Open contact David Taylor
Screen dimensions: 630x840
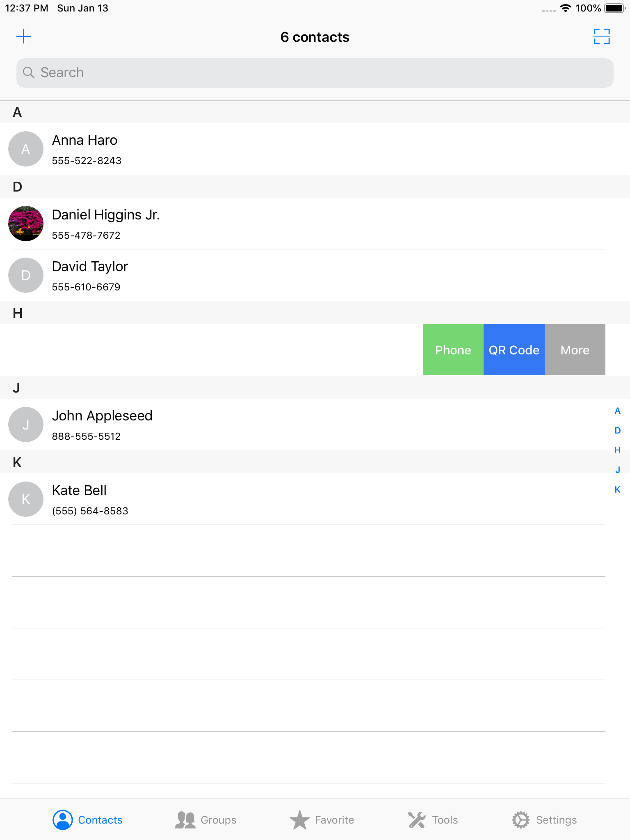point(164,275)
